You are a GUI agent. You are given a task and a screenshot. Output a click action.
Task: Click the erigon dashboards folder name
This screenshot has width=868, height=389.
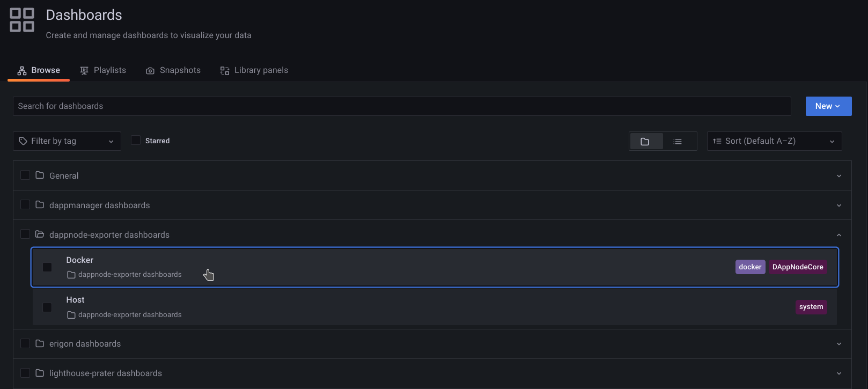click(85, 344)
